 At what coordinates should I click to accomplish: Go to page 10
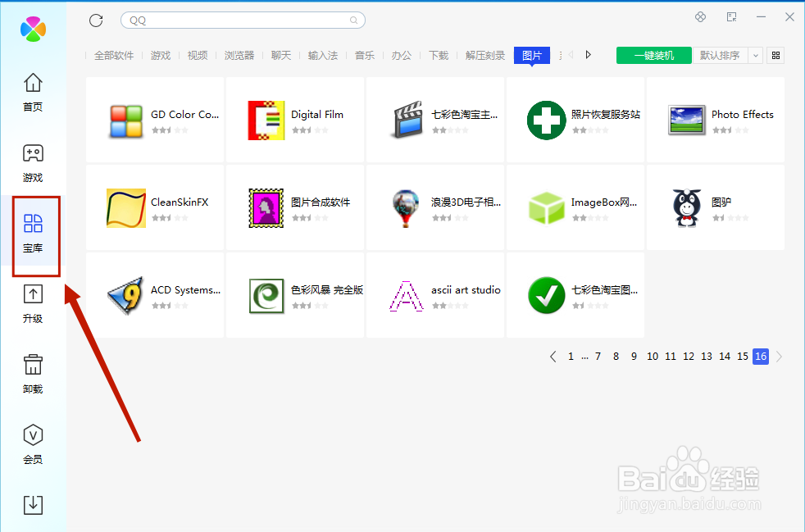coord(653,357)
